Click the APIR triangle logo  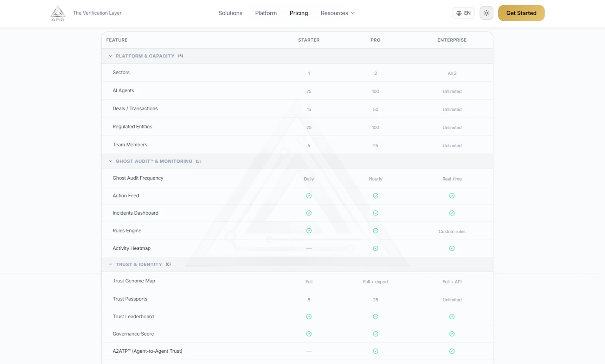(58, 13)
